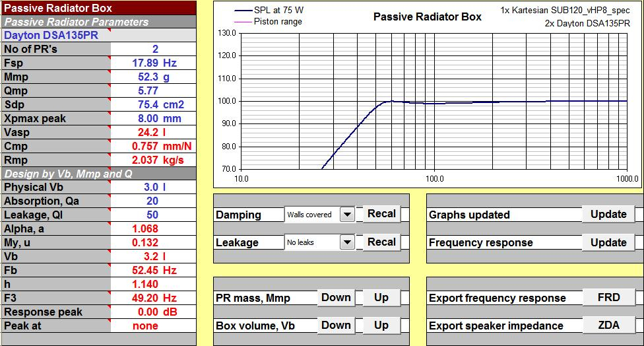Viewport: 644px width, 346px height.
Task: Select the Physical Vb value field
Action: click(x=154, y=188)
